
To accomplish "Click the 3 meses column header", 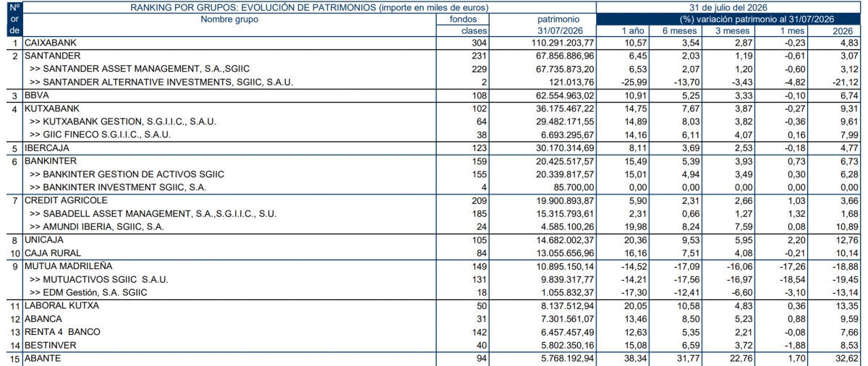I will click(733, 31).
